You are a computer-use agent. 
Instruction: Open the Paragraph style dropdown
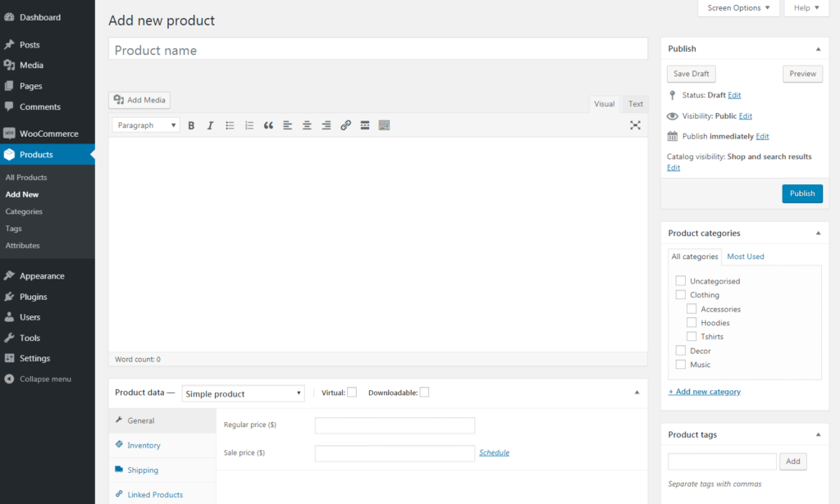tap(145, 125)
